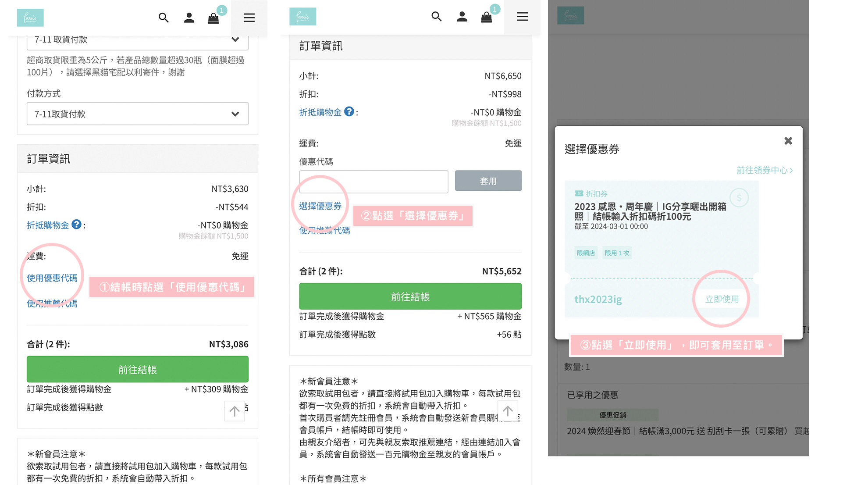Open hamburger menu in left panel

coord(249,18)
